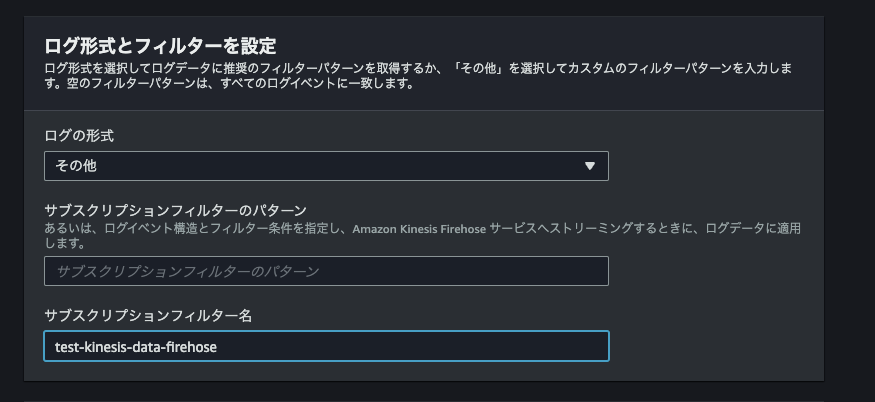This screenshot has width=875, height=402.
Task: Click the サブスクリプションフィルター名 input field
Action: tap(326, 346)
